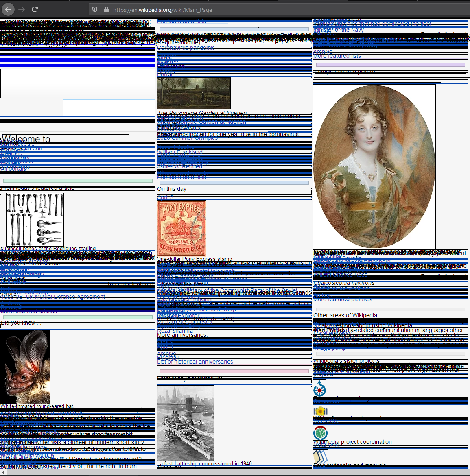This screenshot has width=470, height=476.
Task: Open List of historical anniversaries link
Action: [195, 362]
